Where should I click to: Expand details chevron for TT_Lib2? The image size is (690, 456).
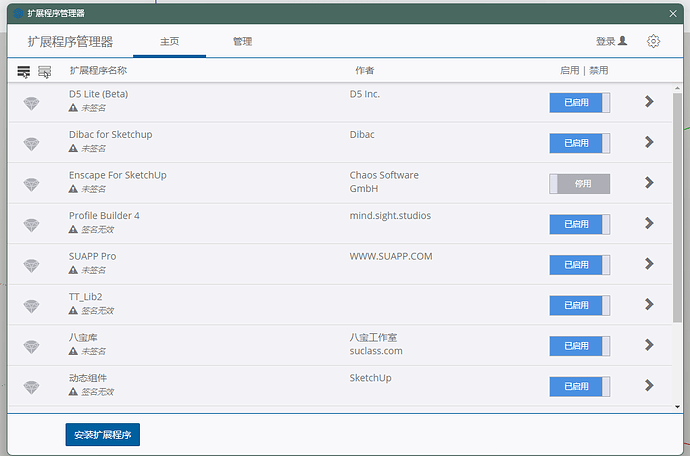pyautogui.click(x=649, y=304)
